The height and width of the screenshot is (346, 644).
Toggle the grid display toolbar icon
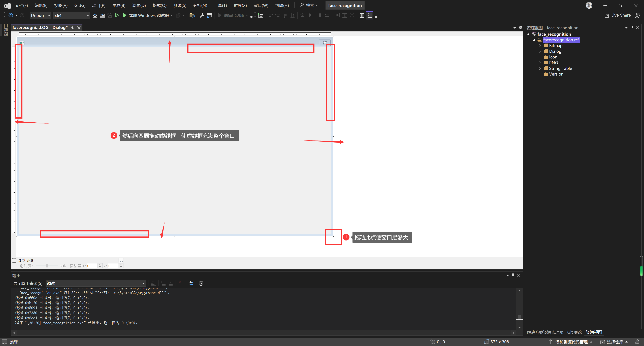click(x=362, y=16)
